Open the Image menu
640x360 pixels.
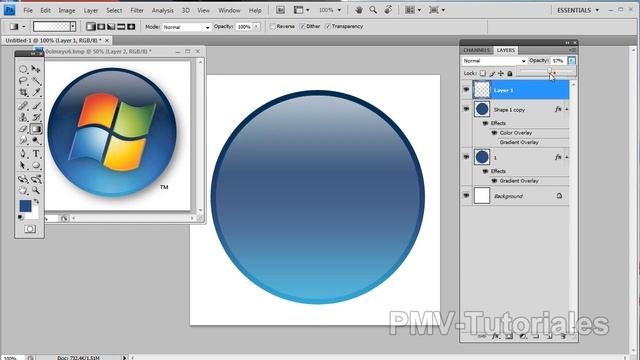click(x=67, y=10)
